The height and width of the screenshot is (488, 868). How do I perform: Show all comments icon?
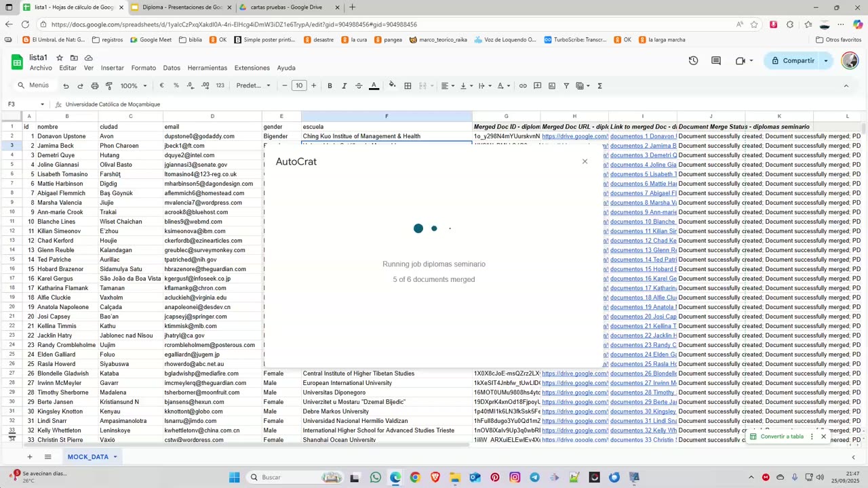(716, 61)
